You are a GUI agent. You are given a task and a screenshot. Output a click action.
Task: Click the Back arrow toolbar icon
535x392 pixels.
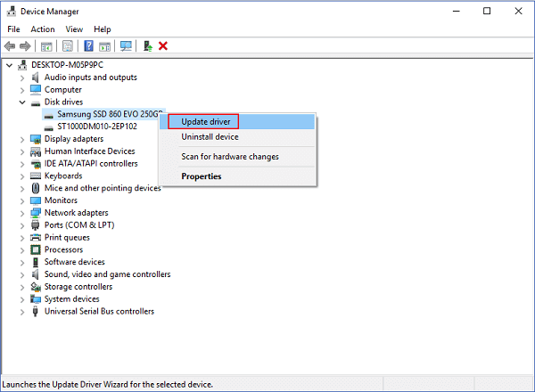point(10,45)
